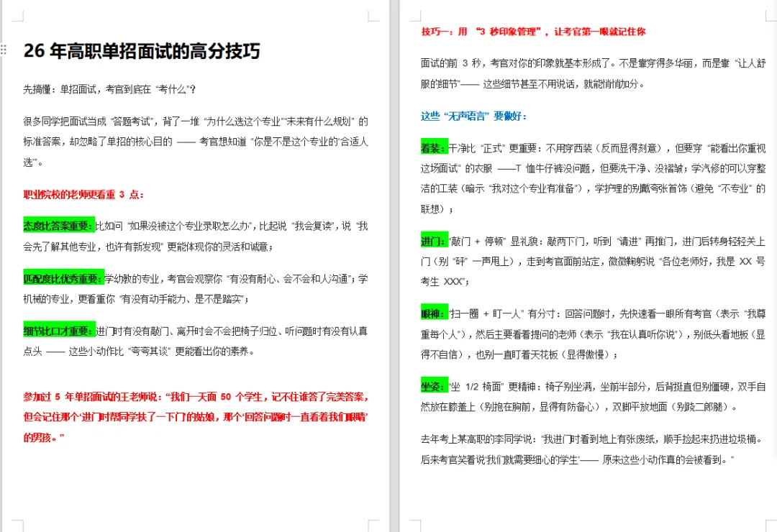Click inside the left page top margin
777x532 pixels.
[194, 18]
